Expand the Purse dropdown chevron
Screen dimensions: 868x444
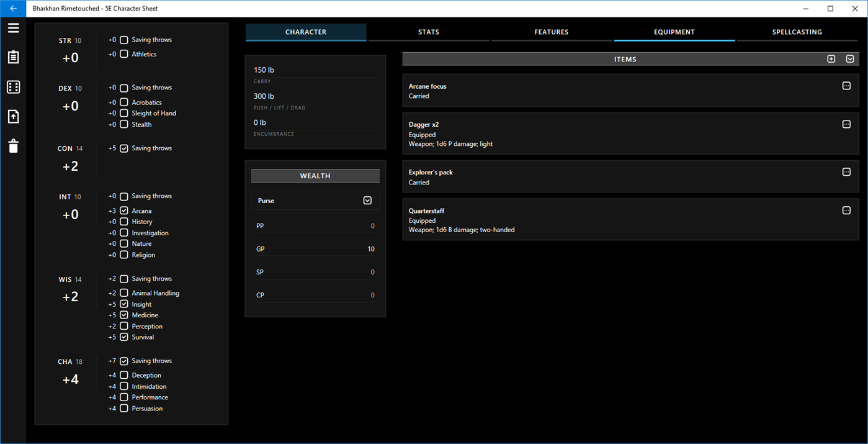(367, 201)
